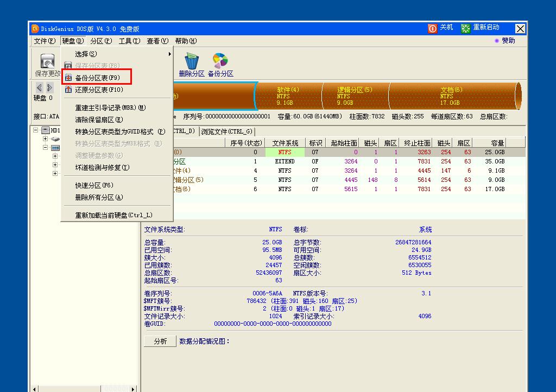Click the DiskGenius logo in the title bar
The image size is (556, 392).
point(35,28)
